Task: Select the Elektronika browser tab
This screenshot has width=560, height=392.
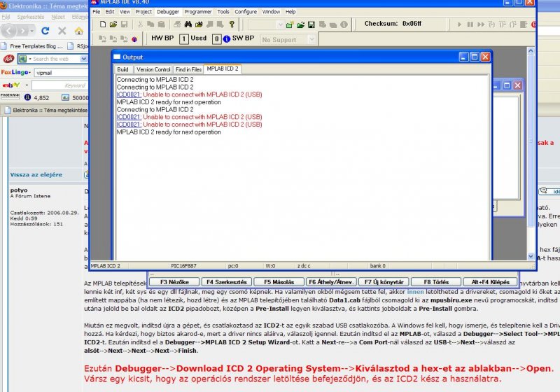Action: click(x=45, y=110)
